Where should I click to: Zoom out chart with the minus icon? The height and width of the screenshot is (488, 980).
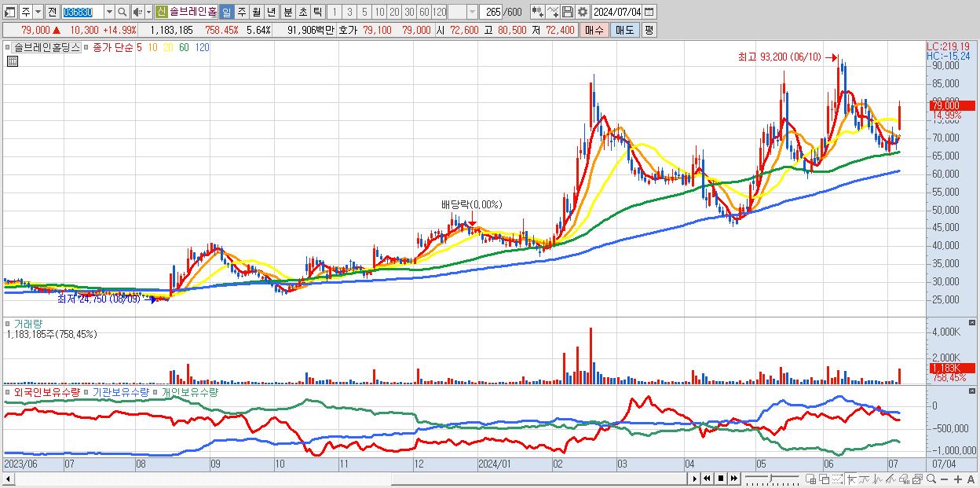(x=945, y=479)
